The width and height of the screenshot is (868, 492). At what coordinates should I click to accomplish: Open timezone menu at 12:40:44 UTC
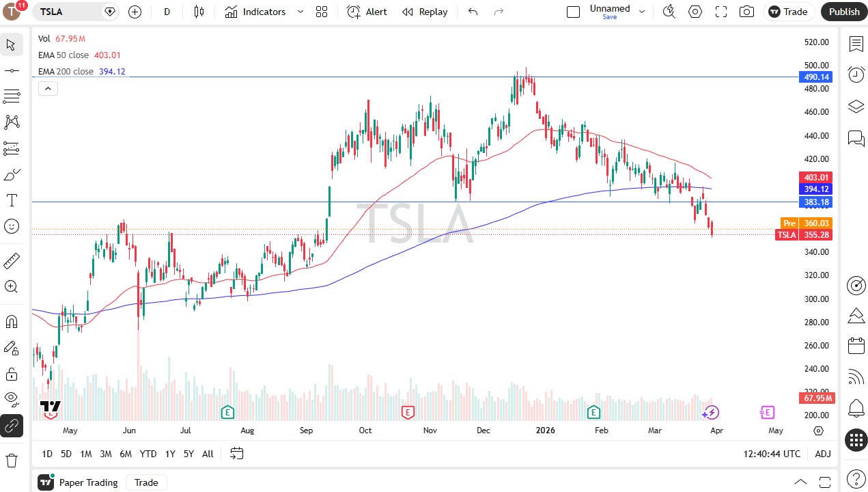pyautogui.click(x=772, y=454)
